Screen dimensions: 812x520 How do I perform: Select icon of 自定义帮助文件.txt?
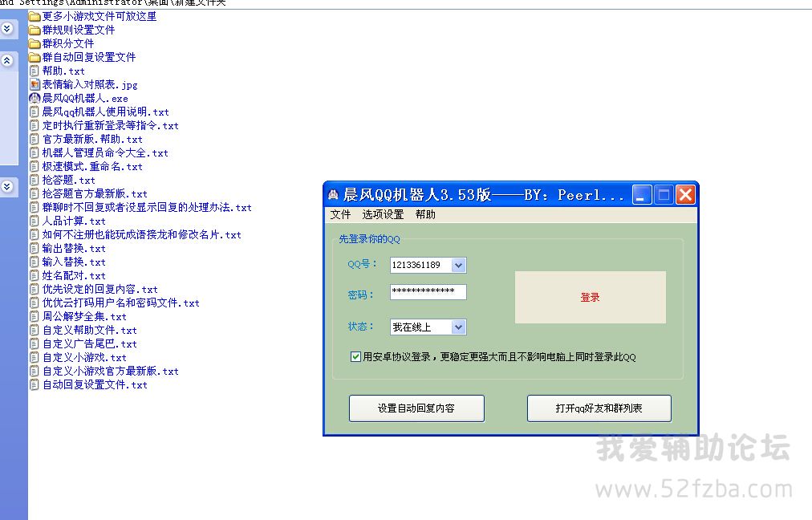click(35, 330)
